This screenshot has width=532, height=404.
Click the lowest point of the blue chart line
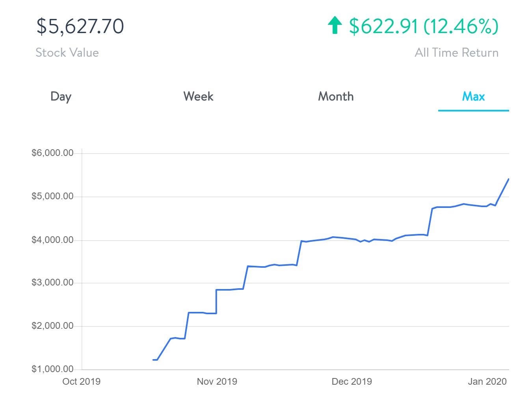(154, 359)
